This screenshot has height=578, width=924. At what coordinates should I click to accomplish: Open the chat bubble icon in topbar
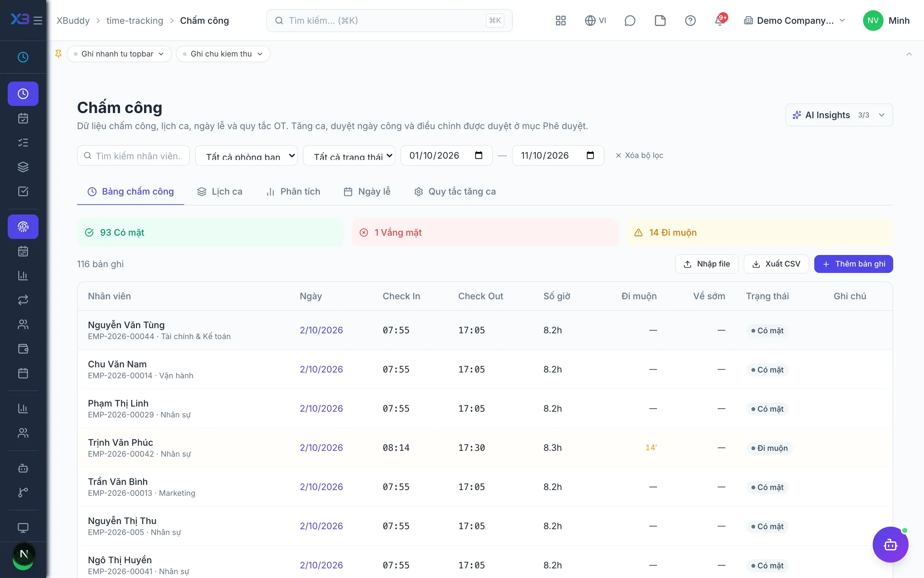[629, 21]
